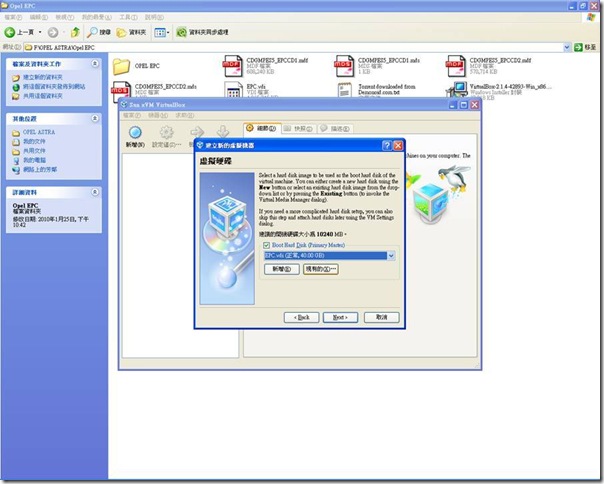
Task: Switch to the 描述 (Description) tab
Action: tap(335, 128)
